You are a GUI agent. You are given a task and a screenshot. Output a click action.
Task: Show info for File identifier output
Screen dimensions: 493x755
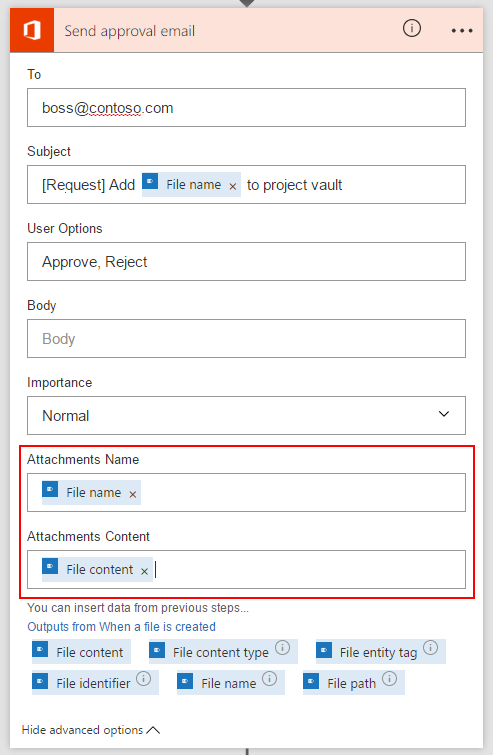[143, 679]
